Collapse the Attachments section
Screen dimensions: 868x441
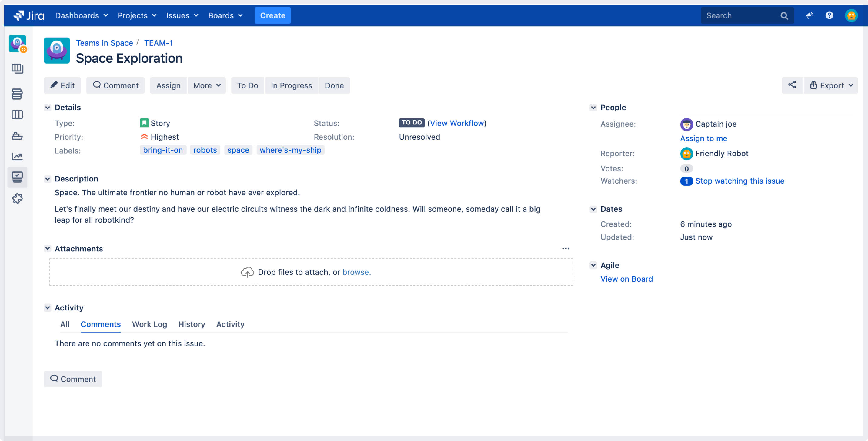(x=48, y=249)
